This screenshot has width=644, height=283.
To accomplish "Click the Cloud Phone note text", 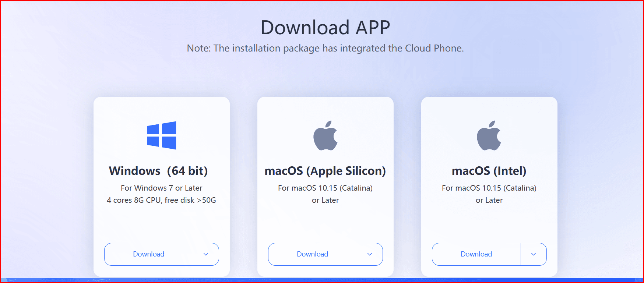I will 325,48.
